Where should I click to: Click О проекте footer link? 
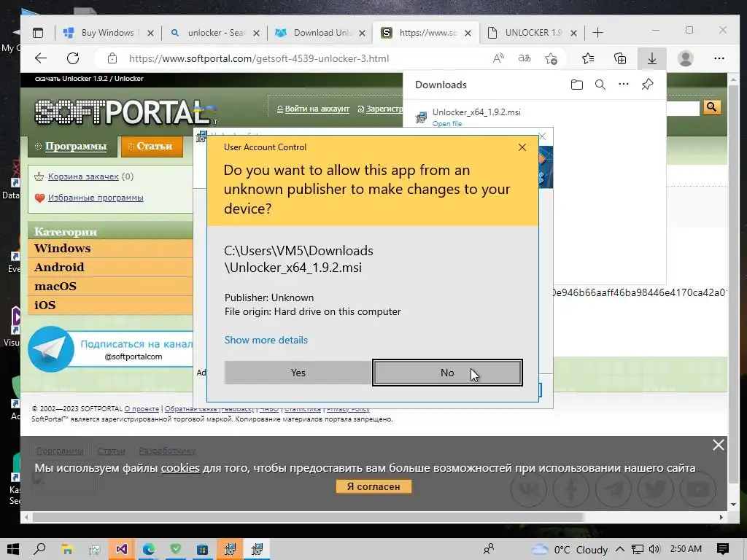(142, 408)
